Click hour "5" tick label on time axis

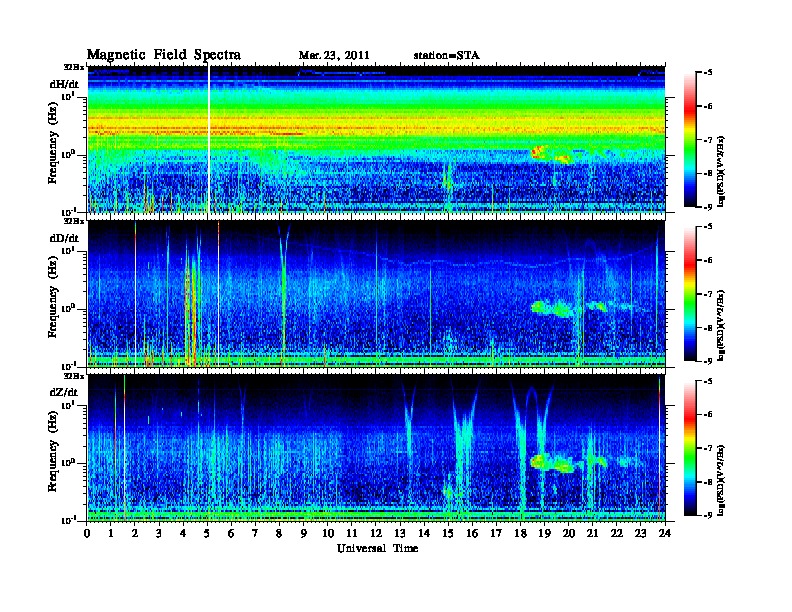[x=207, y=533]
